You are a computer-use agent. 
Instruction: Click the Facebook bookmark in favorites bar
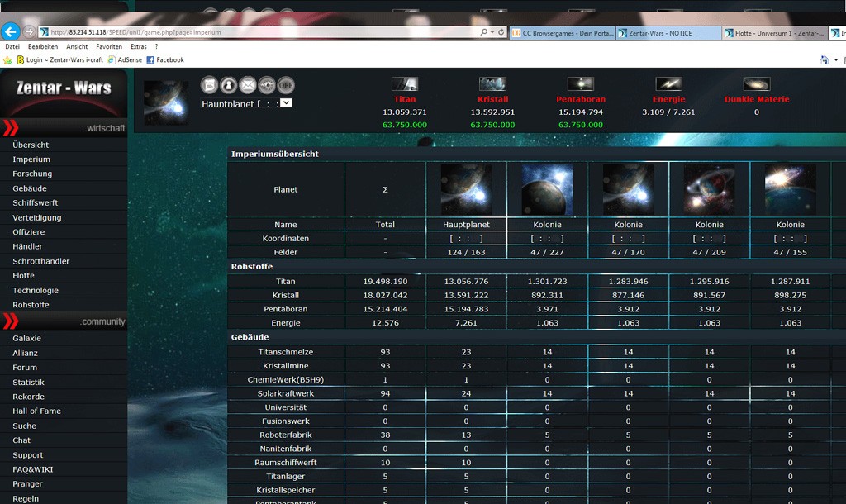165,60
